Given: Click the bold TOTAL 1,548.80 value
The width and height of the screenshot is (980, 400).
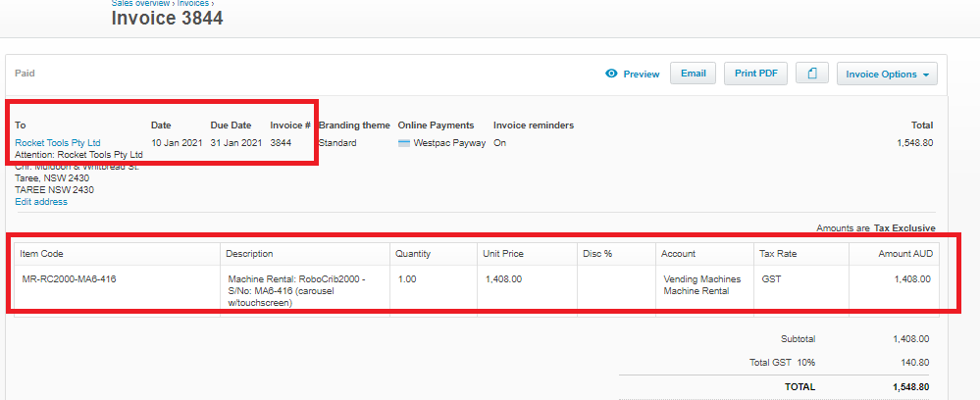Looking at the screenshot, I should tap(911, 387).
